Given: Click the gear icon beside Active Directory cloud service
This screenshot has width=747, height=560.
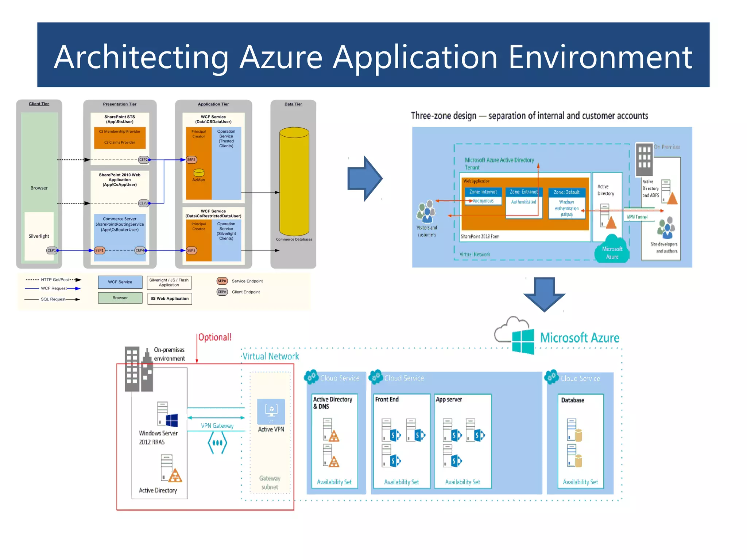Looking at the screenshot, I should click(x=311, y=377).
